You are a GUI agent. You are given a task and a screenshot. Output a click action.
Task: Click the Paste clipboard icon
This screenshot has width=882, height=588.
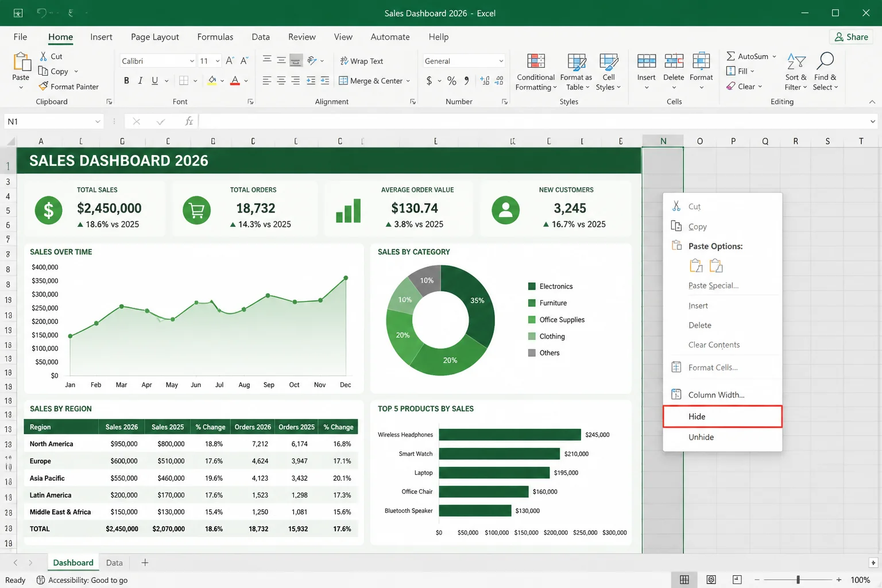point(22,62)
